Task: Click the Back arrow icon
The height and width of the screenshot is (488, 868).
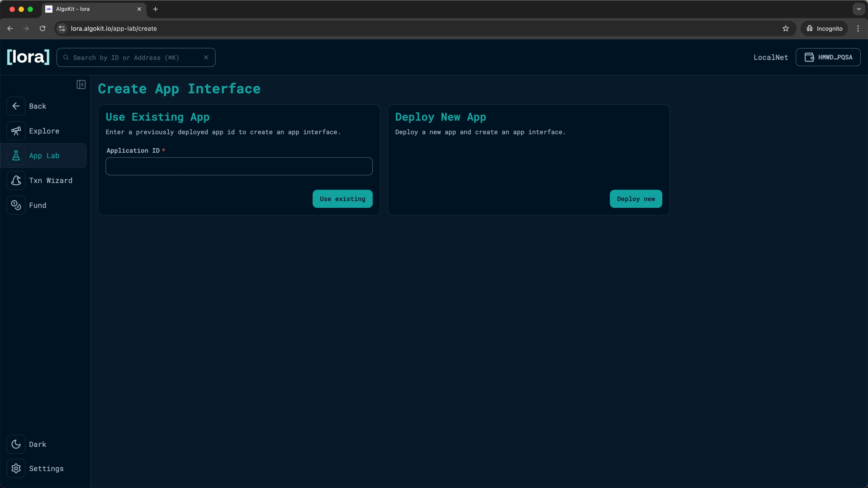Action: (16, 106)
